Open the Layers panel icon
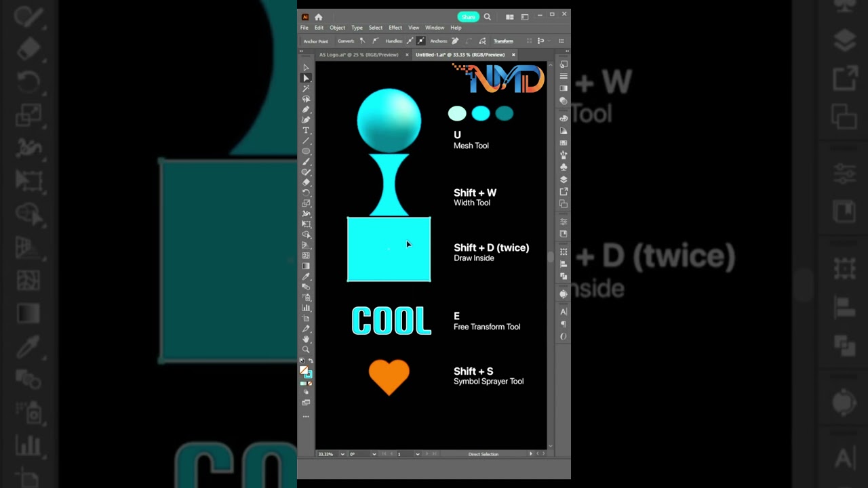This screenshot has width=868, height=488. (564, 180)
